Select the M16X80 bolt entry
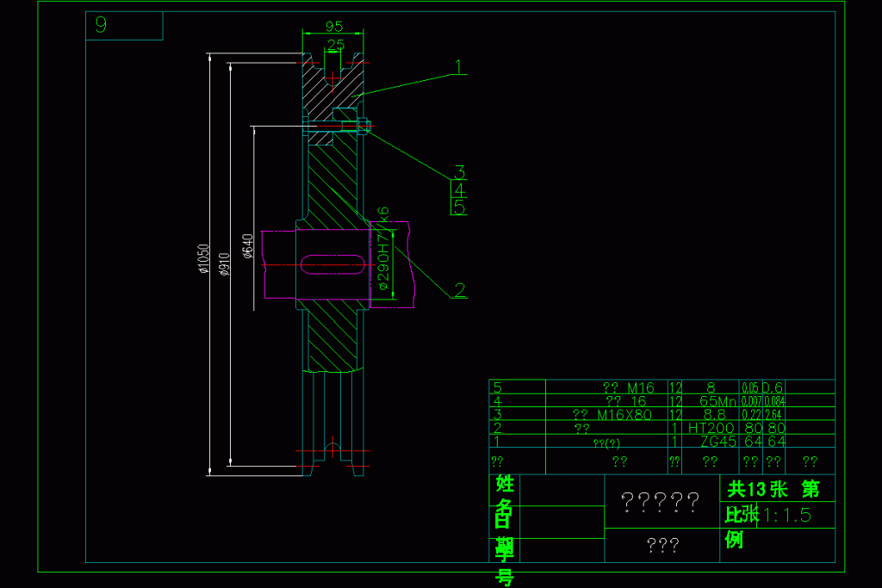The image size is (882, 588). tap(612, 414)
